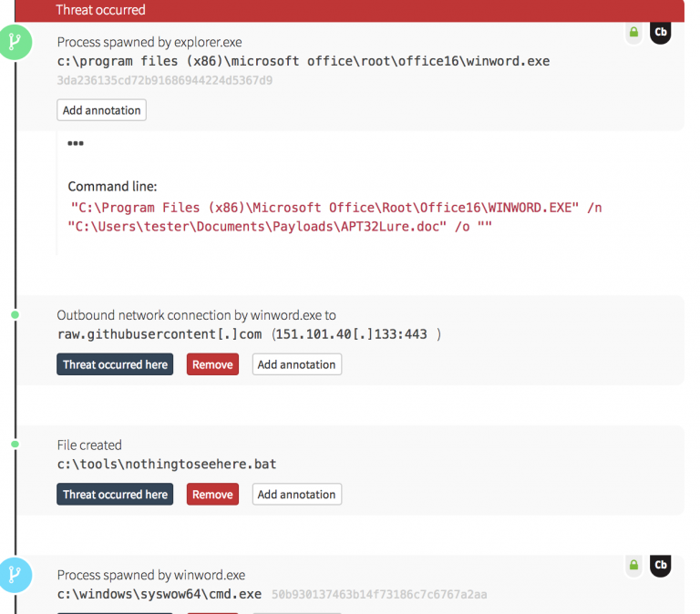Add annotation to the network connection event
The image size is (700, 614).
[296, 364]
